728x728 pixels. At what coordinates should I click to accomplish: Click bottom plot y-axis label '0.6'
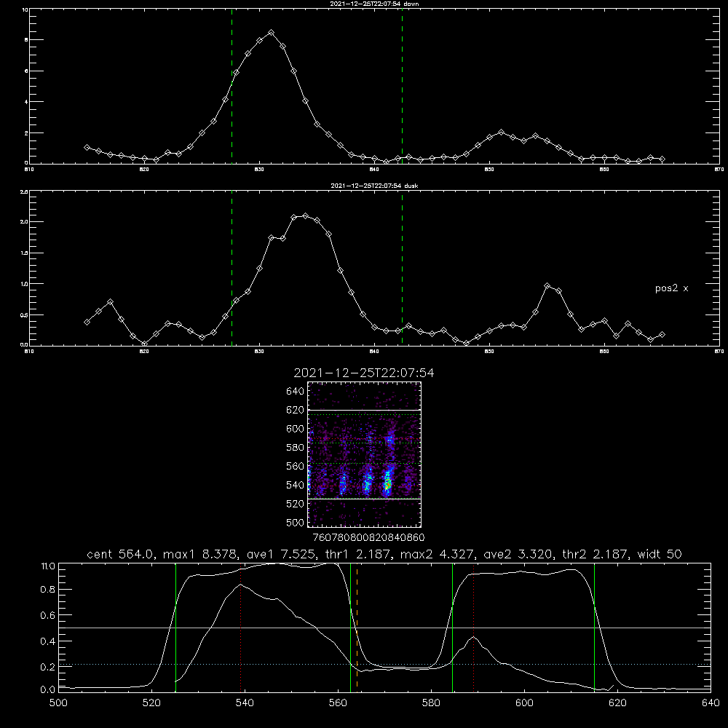(48, 615)
